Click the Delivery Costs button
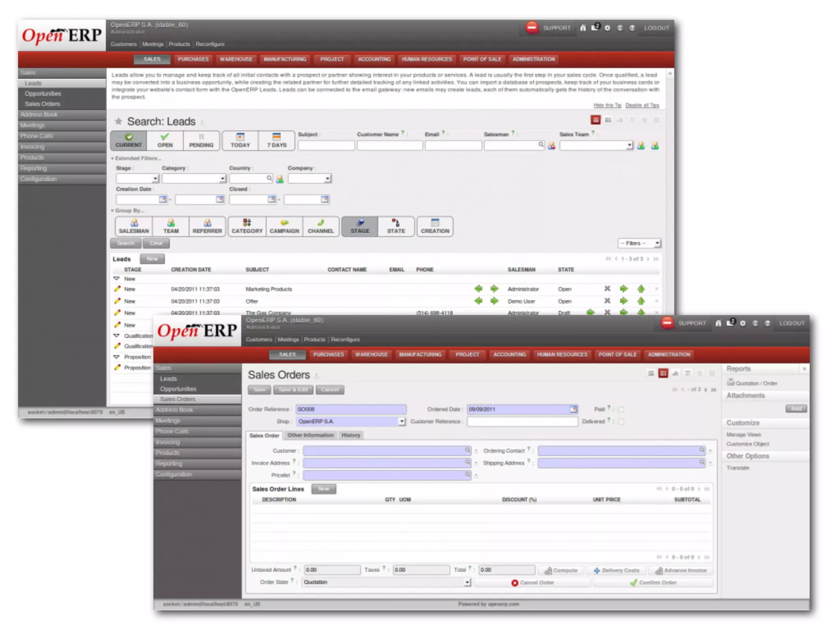 (616, 571)
